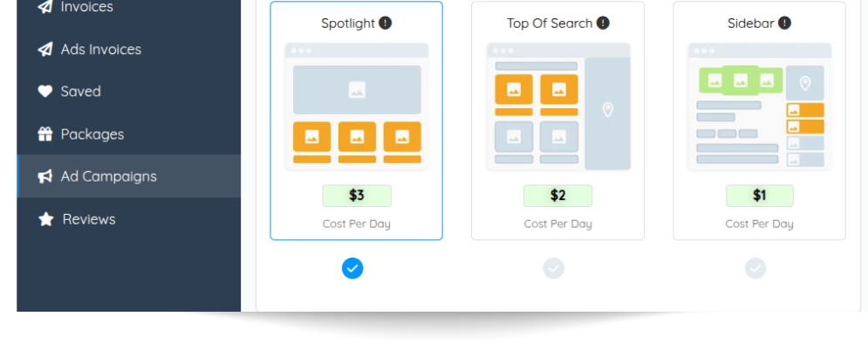This screenshot has height=344, width=868.
Task: Click the $1 cost per day badge
Action: coord(760,196)
